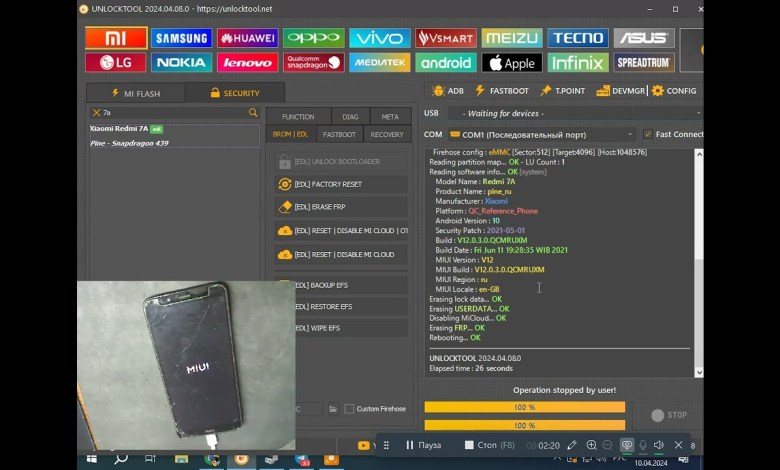Open the ADB tool
780x470 pixels.
pos(447,91)
